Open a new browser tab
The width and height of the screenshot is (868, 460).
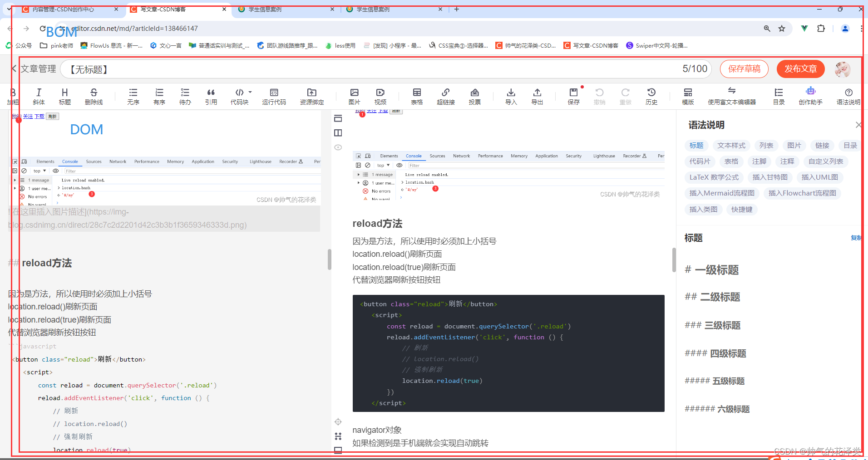point(457,9)
